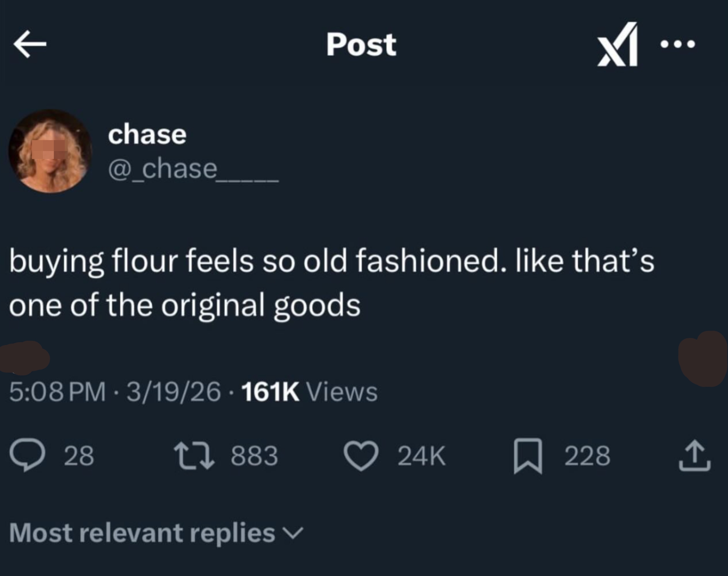Viewport: 728px width, 576px height.
Task: Open Grok from the header icon
Action: (617, 45)
